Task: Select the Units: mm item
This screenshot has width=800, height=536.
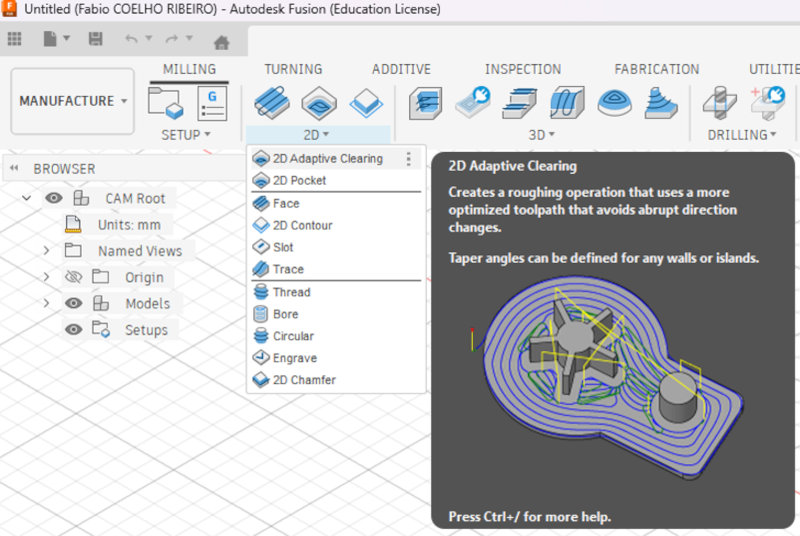Action: (x=129, y=225)
